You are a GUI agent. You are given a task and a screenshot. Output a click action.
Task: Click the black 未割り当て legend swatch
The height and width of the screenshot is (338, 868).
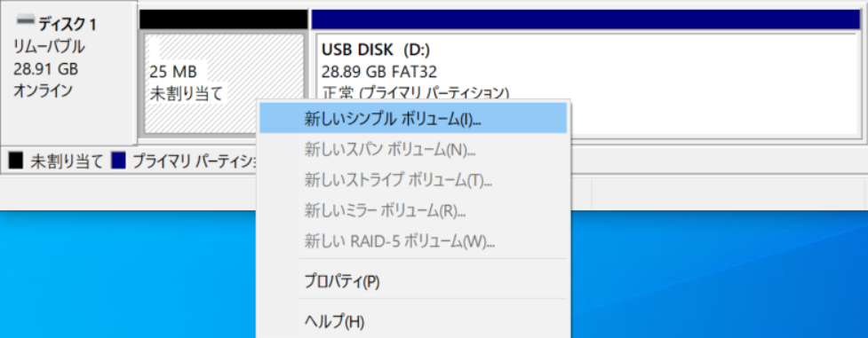click(17, 161)
